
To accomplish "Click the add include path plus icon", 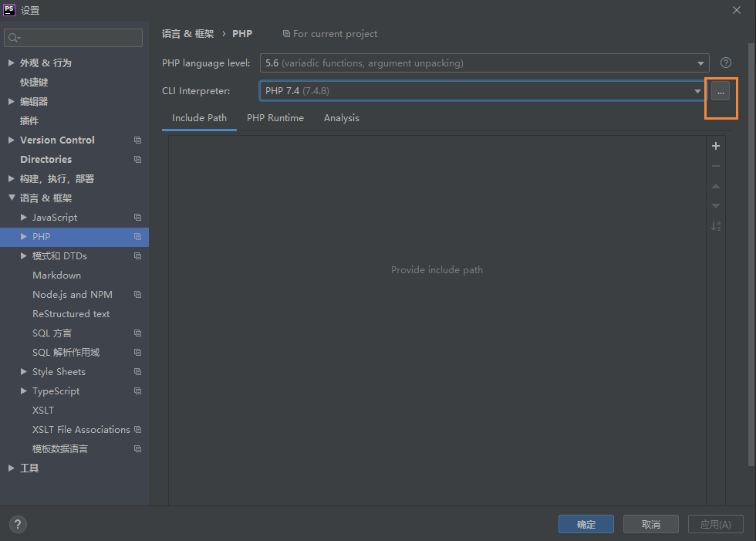I will click(716, 146).
